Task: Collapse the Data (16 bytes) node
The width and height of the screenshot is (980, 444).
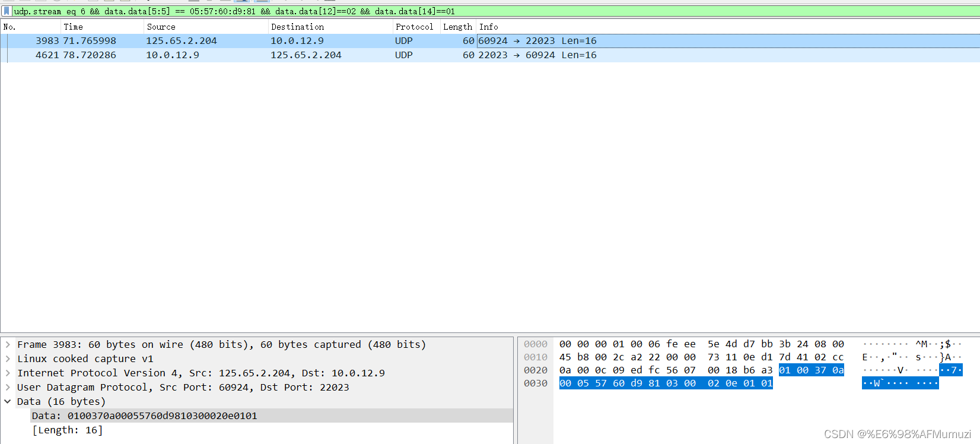Action: point(8,401)
